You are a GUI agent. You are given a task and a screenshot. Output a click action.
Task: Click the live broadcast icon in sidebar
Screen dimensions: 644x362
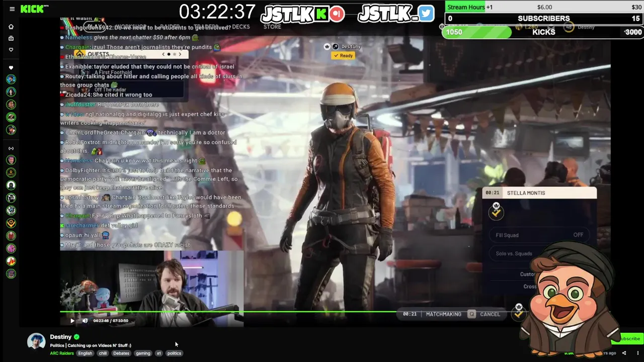11,148
